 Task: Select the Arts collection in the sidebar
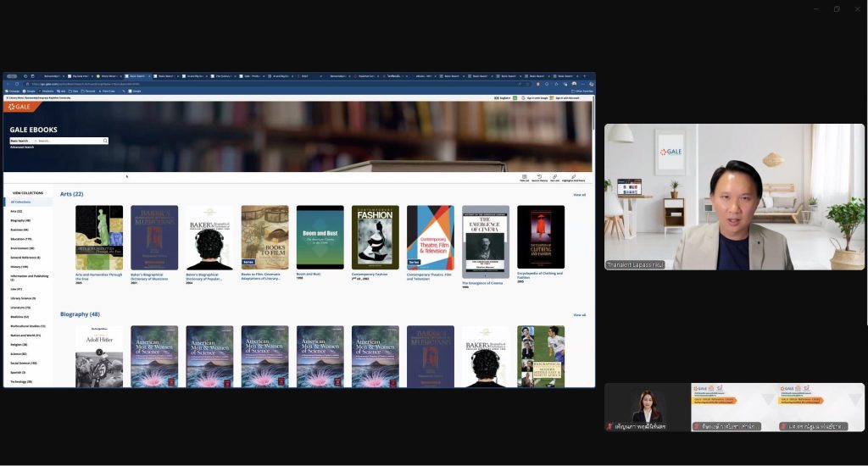click(16, 212)
